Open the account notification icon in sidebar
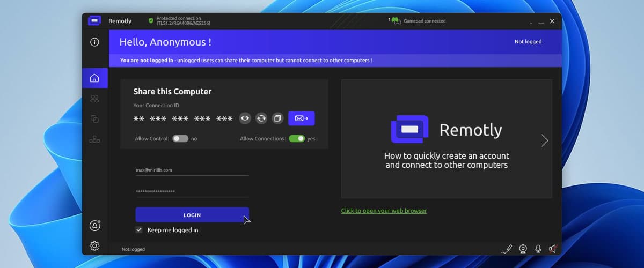The height and width of the screenshot is (268, 644). pyautogui.click(x=94, y=226)
